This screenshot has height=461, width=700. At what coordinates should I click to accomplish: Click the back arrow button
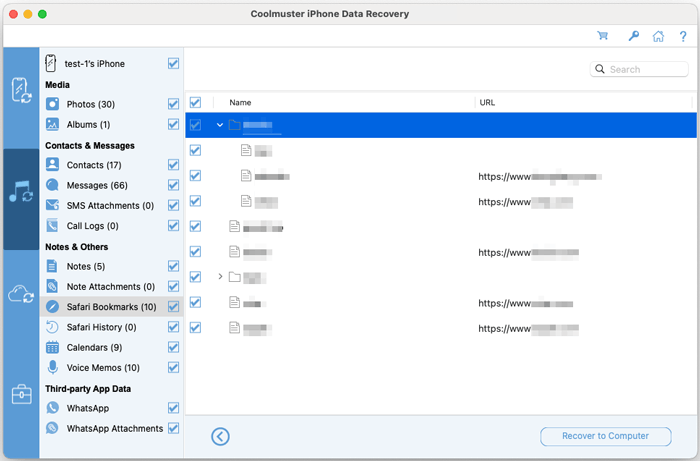pyautogui.click(x=220, y=436)
